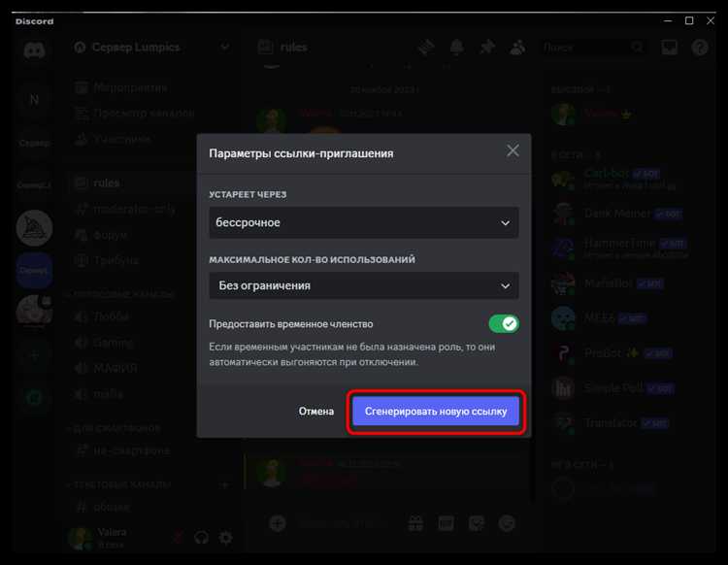Image resolution: width=728 pixels, height=565 pixels.
Task: Show pinned messages pin icon
Action: 487,47
